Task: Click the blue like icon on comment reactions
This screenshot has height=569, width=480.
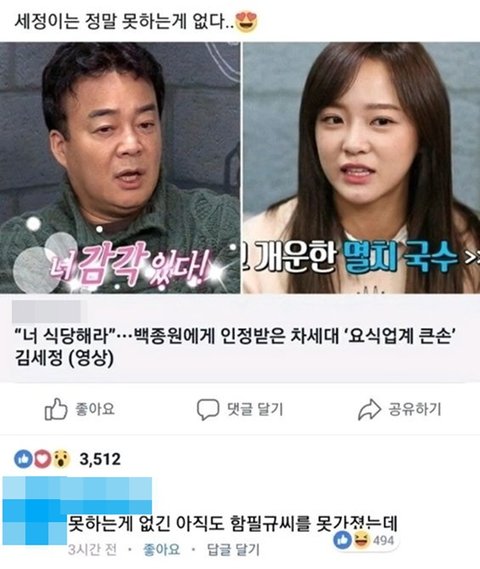Action: 342,540
